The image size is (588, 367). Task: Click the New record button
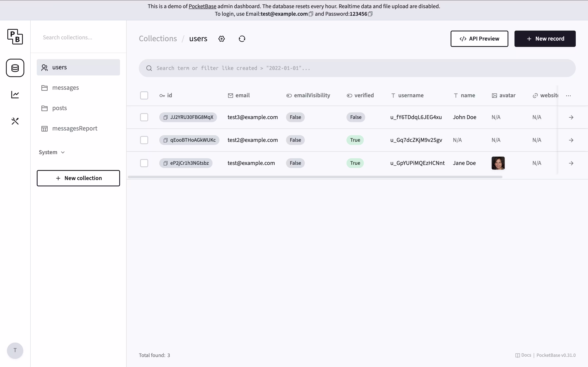pos(545,39)
